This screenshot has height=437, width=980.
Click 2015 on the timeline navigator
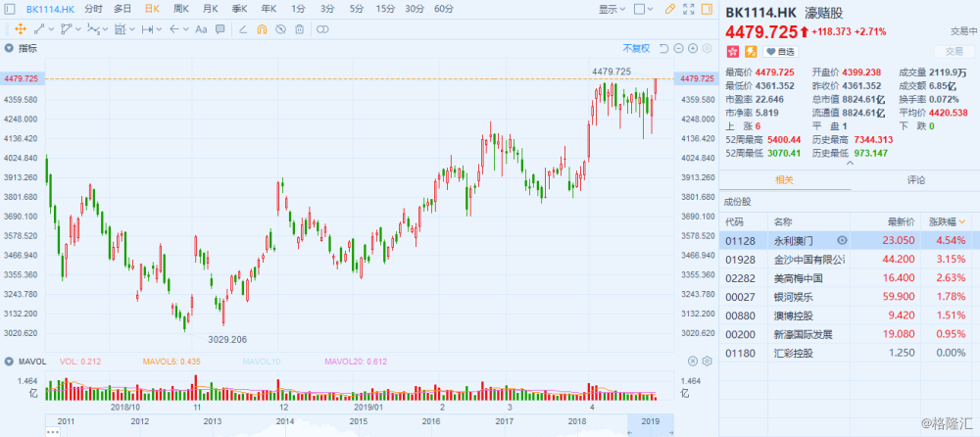359,420
